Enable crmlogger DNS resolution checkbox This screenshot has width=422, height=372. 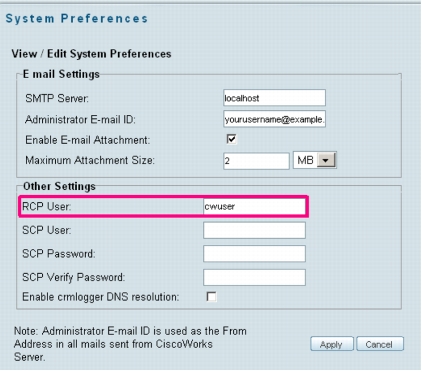pos(211,296)
